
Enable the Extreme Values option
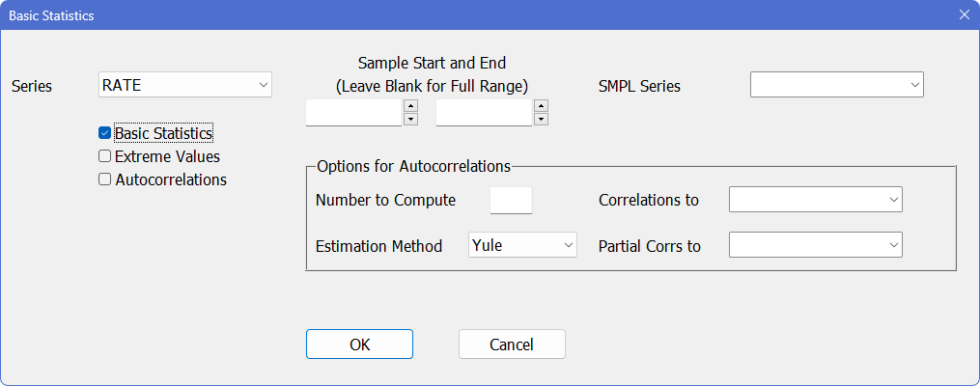105,156
